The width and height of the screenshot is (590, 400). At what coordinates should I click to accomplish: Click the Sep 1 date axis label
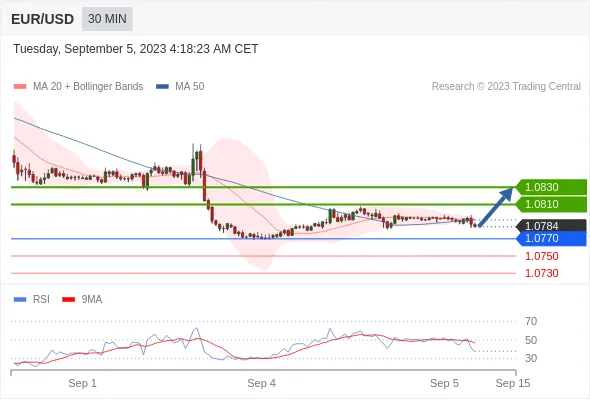point(82,383)
